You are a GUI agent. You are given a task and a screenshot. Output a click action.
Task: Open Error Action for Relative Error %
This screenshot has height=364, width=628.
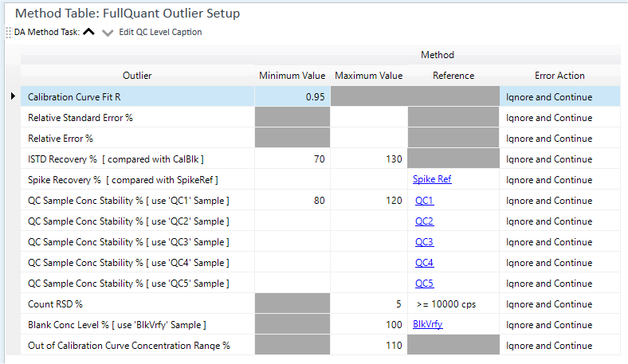pyautogui.click(x=560, y=138)
